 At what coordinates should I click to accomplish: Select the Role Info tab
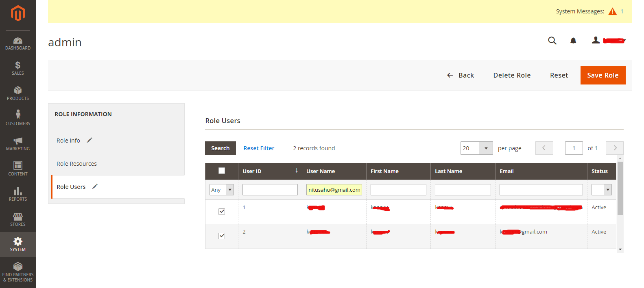(68, 141)
